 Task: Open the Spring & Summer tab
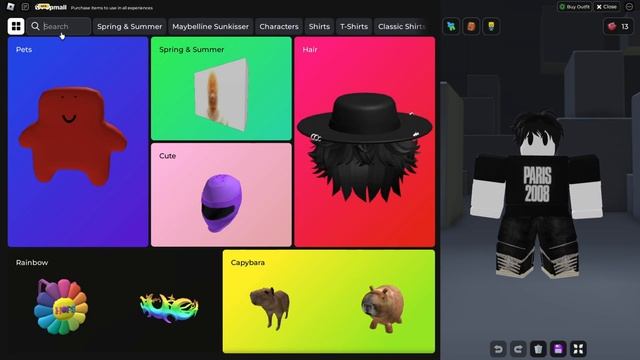pos(129,27)
